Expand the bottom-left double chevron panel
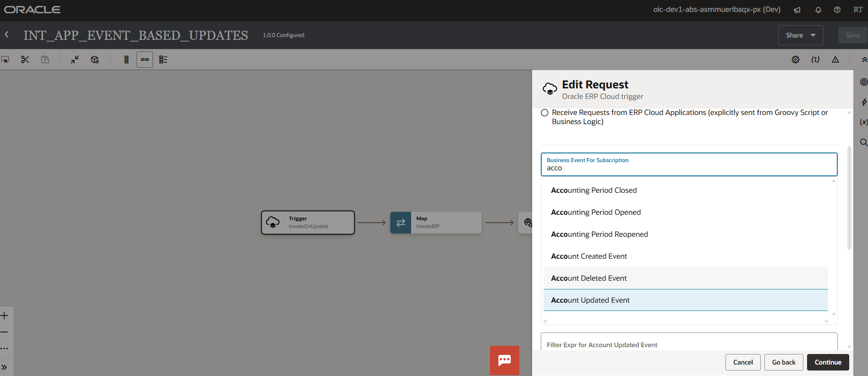This screenshot has height=376, width=868. 5,367
